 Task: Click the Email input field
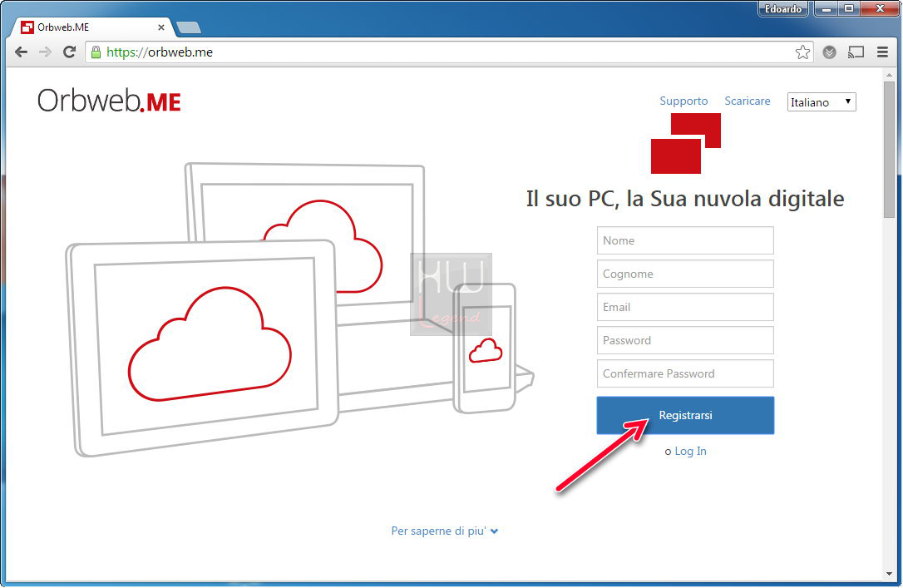point(685,307)
